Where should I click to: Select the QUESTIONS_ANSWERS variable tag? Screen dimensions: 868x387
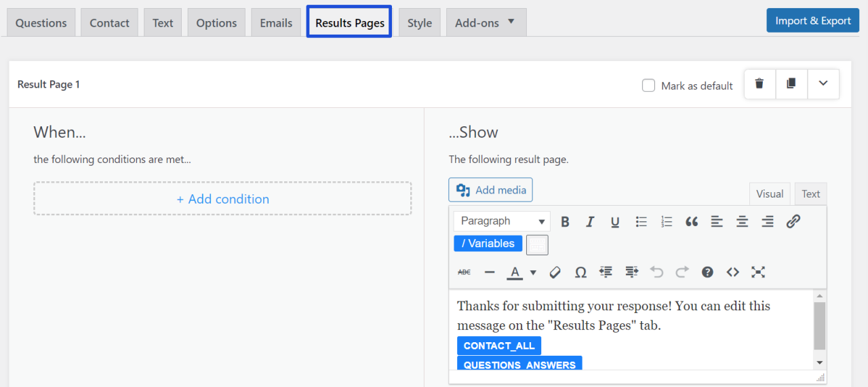[x=519, y=364]
